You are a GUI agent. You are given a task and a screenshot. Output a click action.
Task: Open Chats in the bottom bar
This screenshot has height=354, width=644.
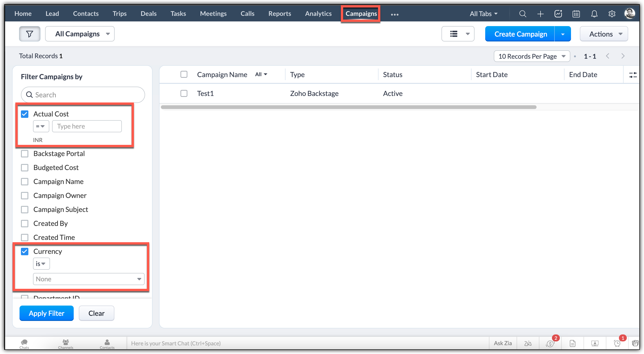tap(24, 344)
